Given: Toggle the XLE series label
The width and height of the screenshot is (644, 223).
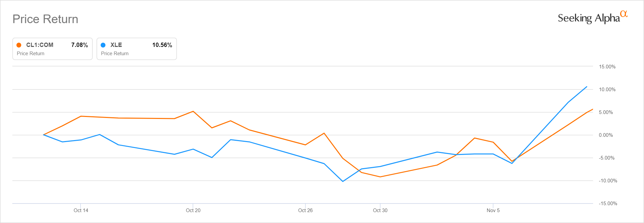Looking at the screenshot, I should [116, 45].
